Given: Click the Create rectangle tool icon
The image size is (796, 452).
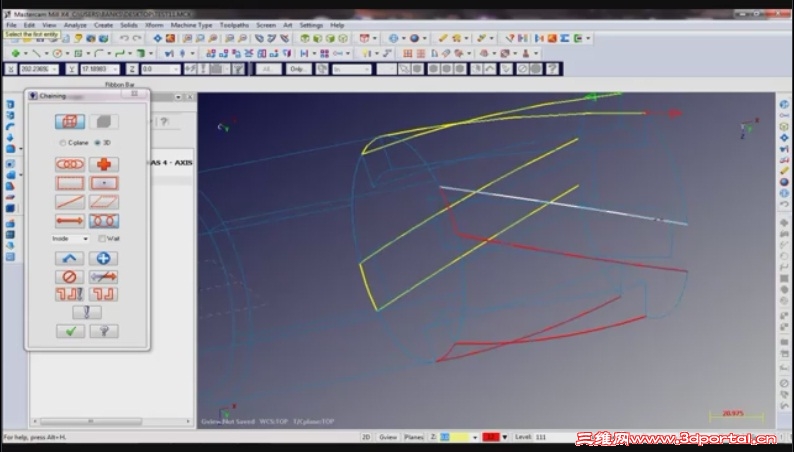Looking at the screenshot, I should click(78, 53).
